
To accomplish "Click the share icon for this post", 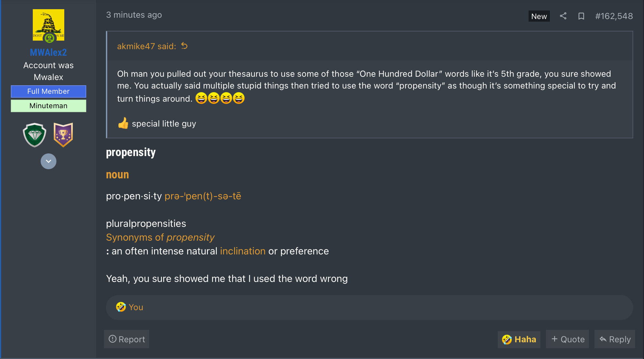I will 563,16.
